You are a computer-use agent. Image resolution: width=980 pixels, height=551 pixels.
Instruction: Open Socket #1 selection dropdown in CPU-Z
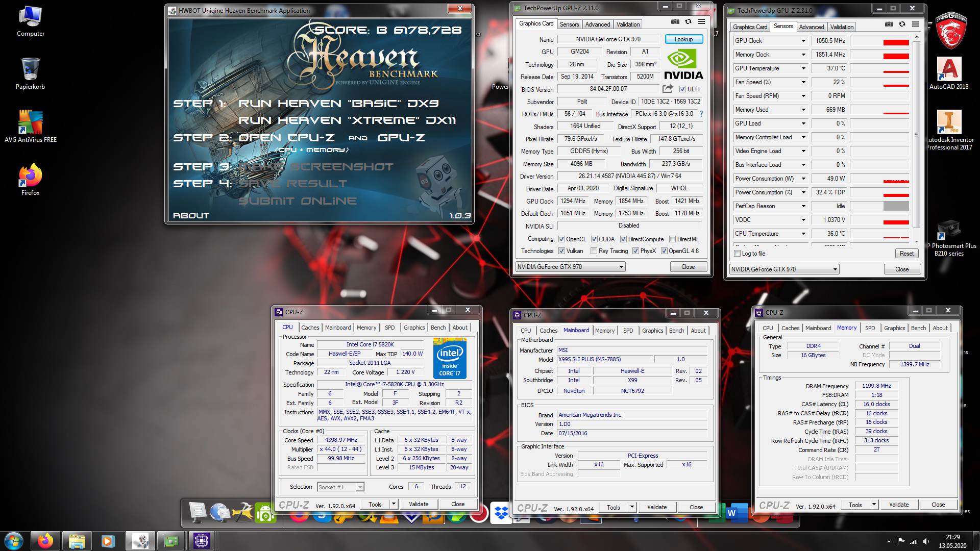coord(340,487)
